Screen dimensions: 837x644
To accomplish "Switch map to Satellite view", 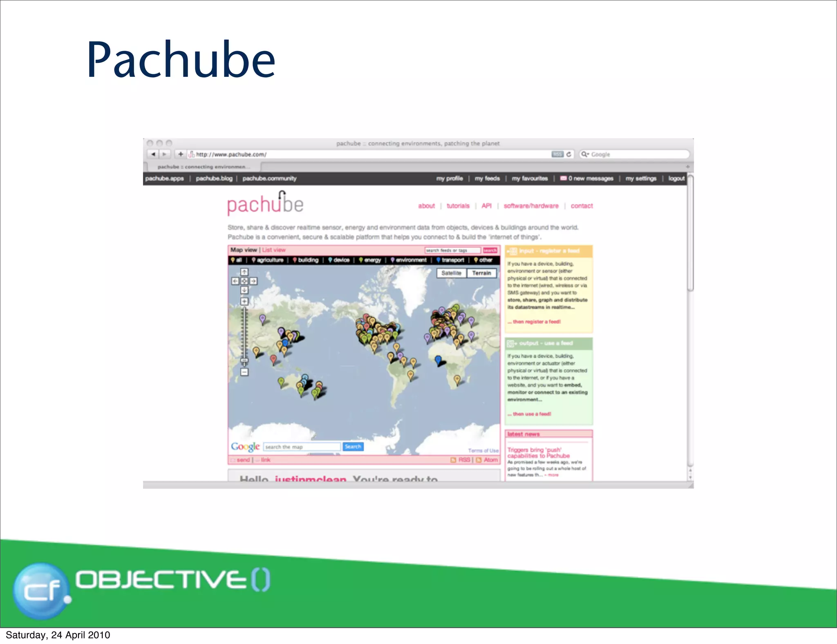I will point(451,273).
